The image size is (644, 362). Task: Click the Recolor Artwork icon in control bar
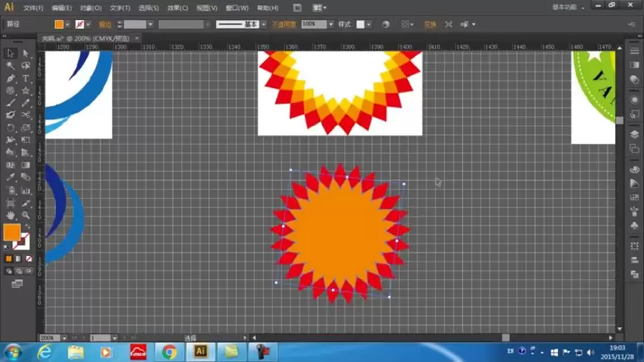pos(385,24)
